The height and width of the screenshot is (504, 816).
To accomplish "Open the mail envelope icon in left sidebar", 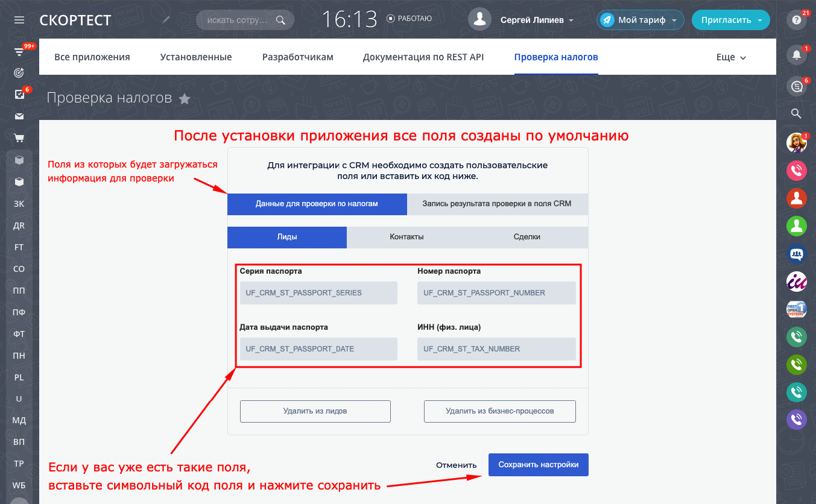I will [x=19, y=116].
